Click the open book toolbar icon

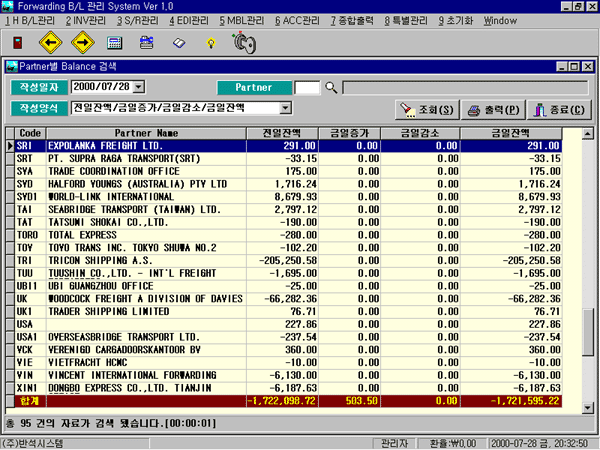[x=179, y=43]
